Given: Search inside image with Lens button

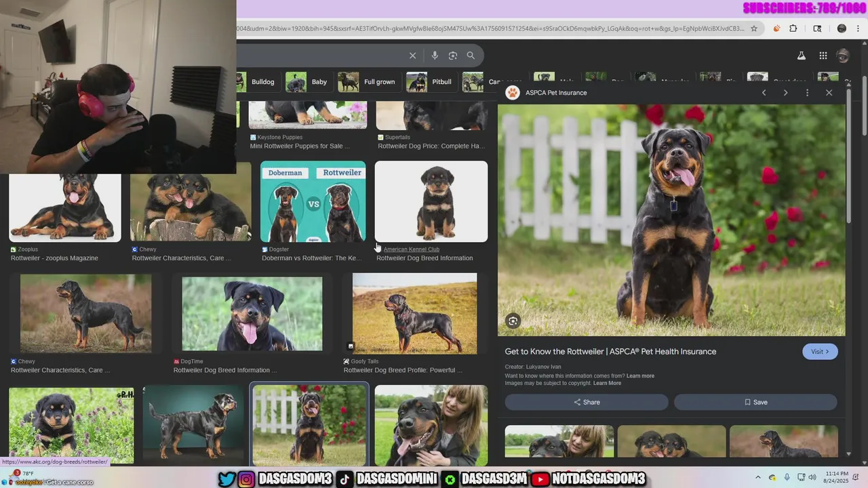Looking at the screenshot, I should point(513,321).
